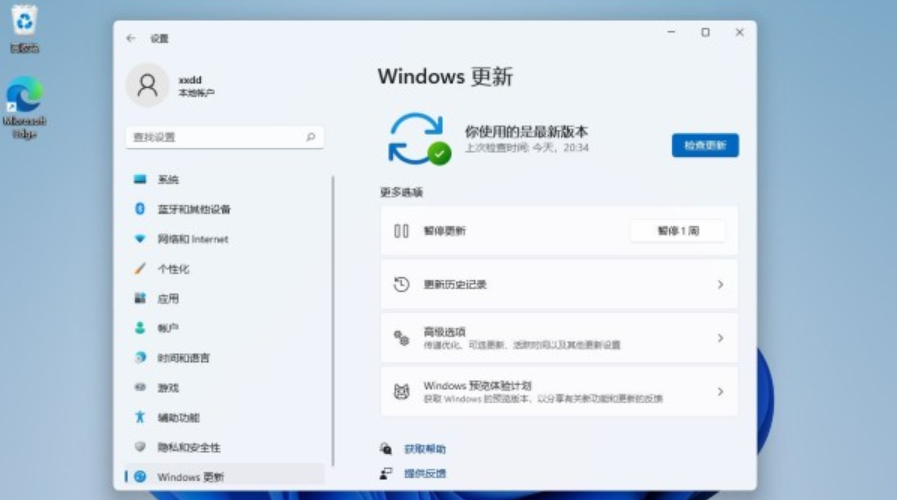Viewport: 898px width, 500px height.
Task: Maximize the Settings window
Action: point(706,33)
